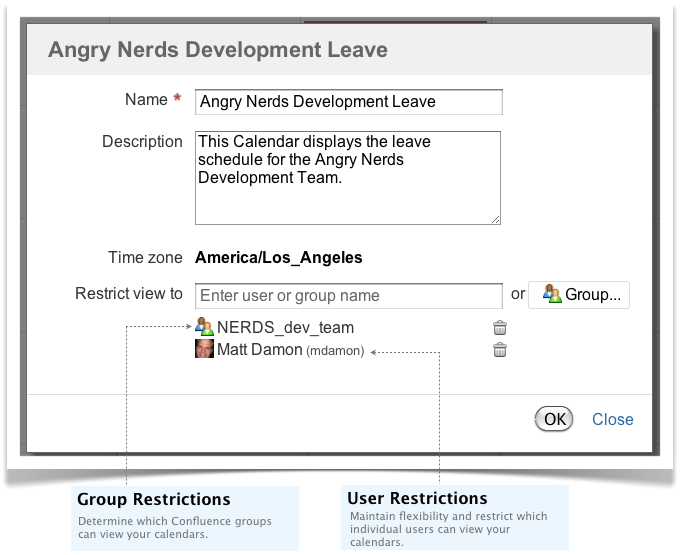Click the Angry Nerds Development Leave dialog title
Screen dimensions: 680x555
(x=218, y=49)
